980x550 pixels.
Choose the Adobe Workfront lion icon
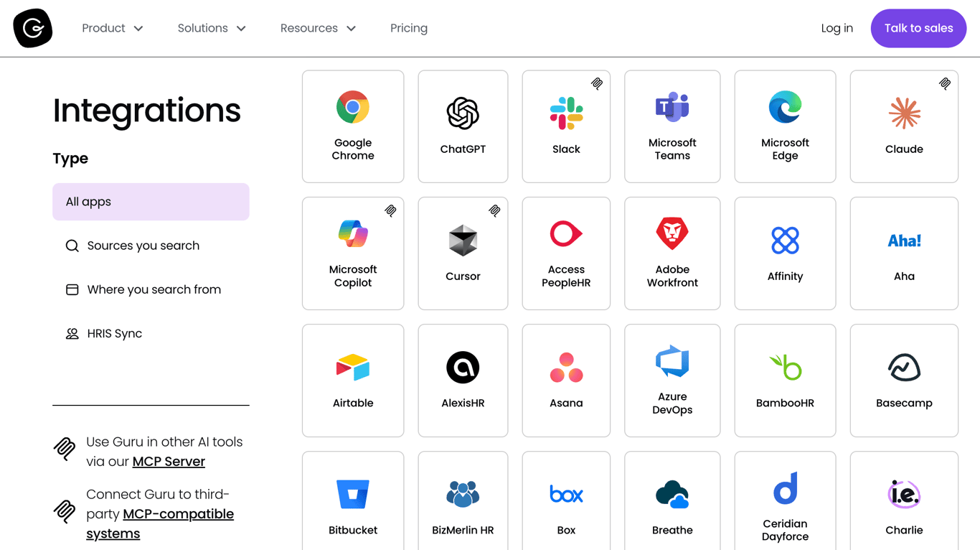672,234
